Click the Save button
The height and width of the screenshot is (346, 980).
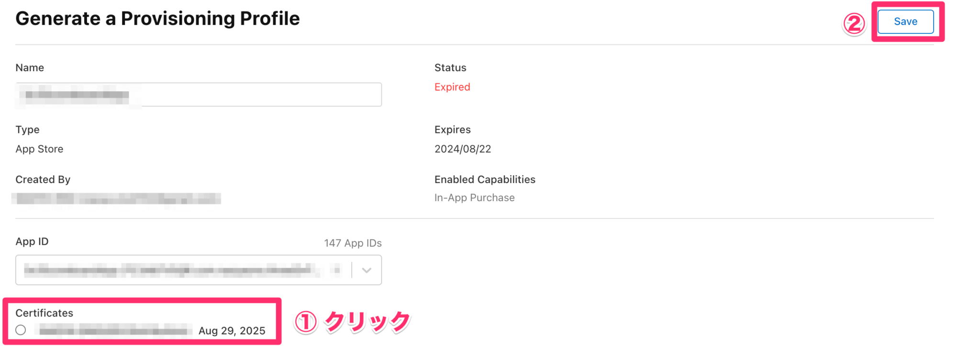click(905, 21)
